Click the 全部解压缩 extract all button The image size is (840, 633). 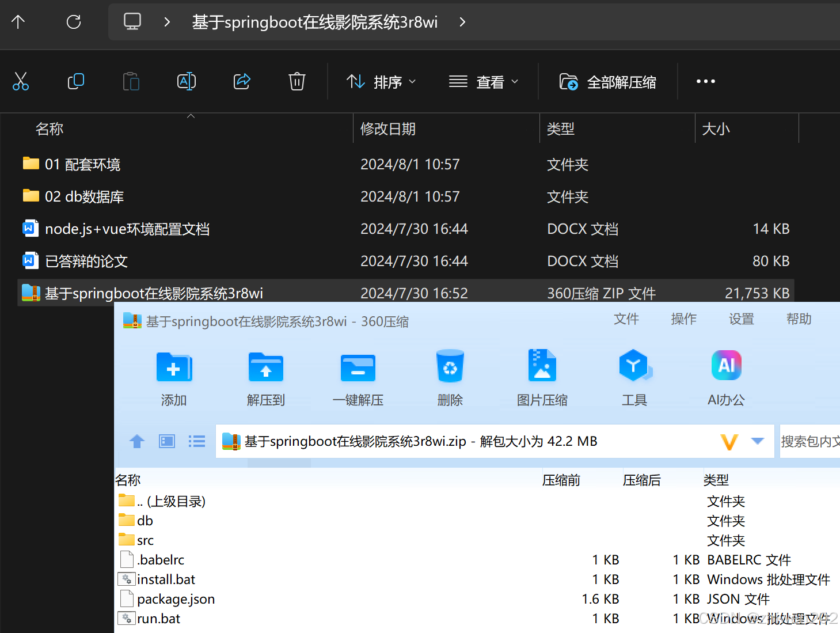607,82
